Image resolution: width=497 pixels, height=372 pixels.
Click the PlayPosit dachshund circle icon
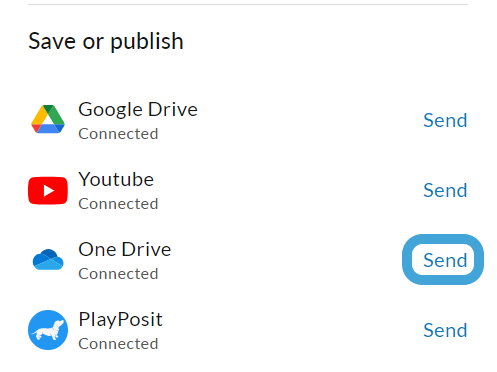click(x=48, y=330)
